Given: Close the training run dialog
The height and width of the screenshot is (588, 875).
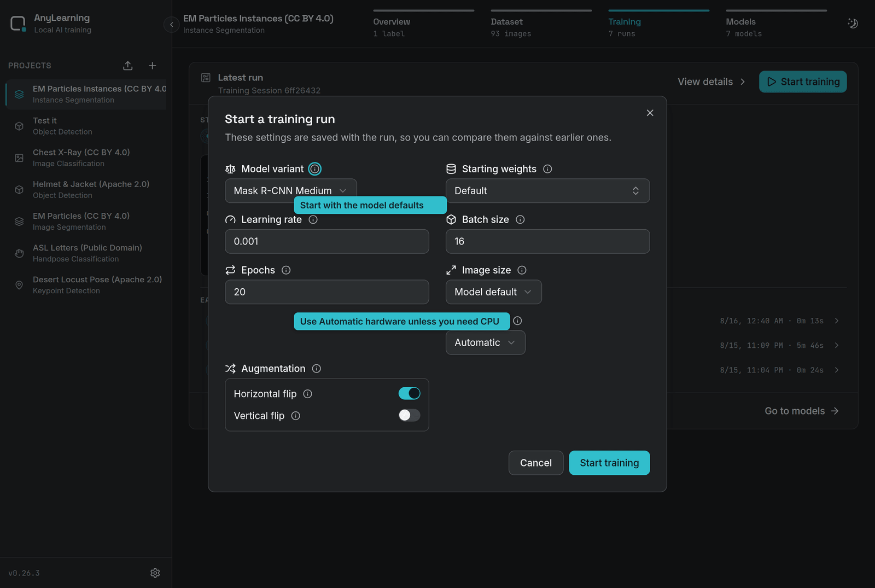Looking at the screenshot, I should coord(650,113).
